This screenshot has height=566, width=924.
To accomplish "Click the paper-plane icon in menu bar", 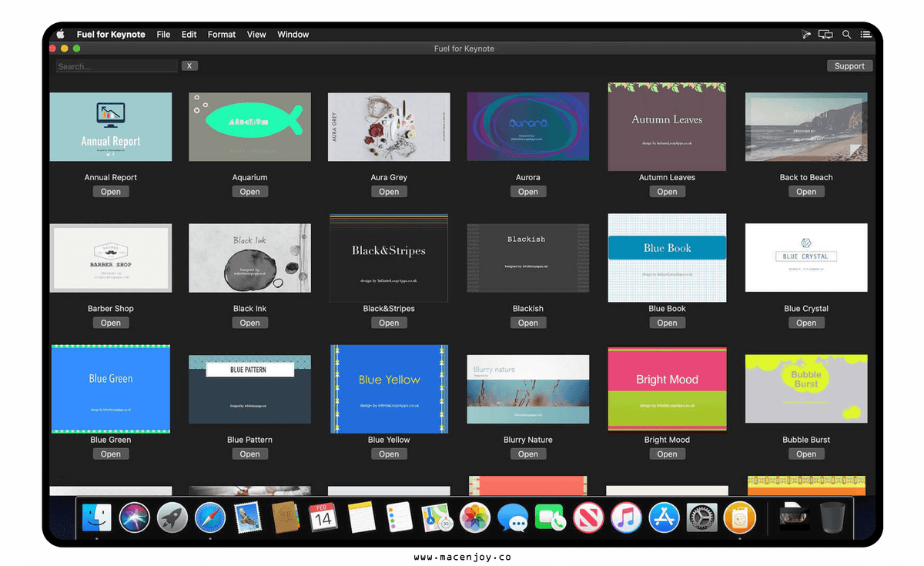I will pos(806,34).
